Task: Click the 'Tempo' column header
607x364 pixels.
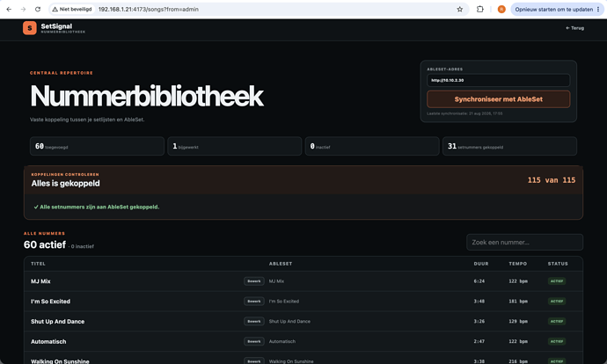Action: tap(517, 264)
